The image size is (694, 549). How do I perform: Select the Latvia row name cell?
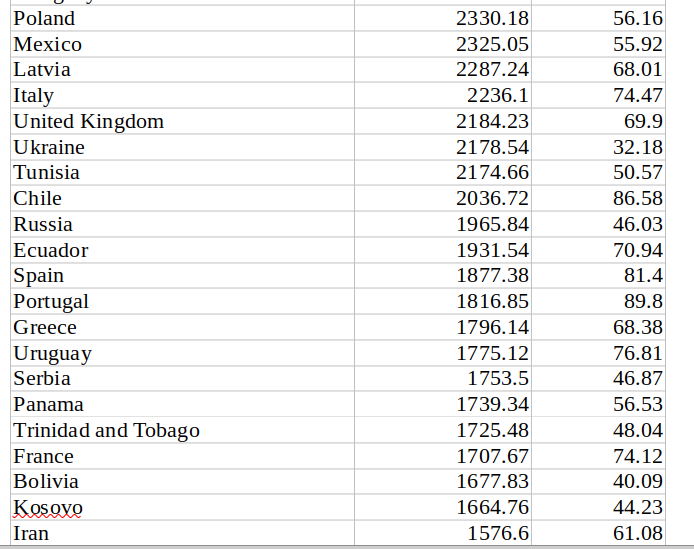182,70
